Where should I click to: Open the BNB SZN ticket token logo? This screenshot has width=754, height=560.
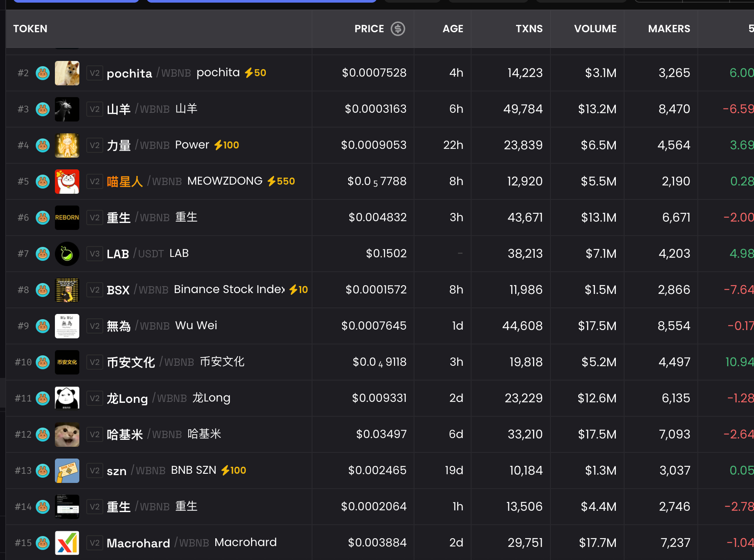[x=67, y=470]
